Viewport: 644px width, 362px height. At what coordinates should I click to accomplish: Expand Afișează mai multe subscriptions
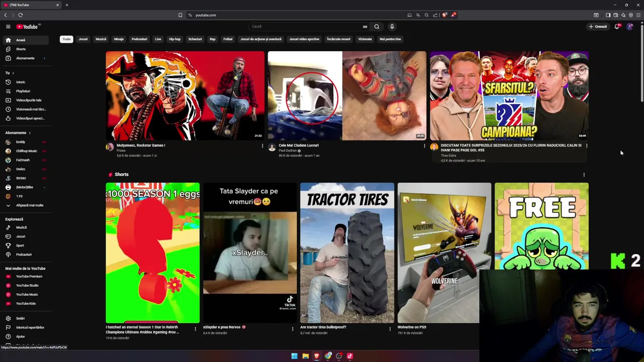25,205
